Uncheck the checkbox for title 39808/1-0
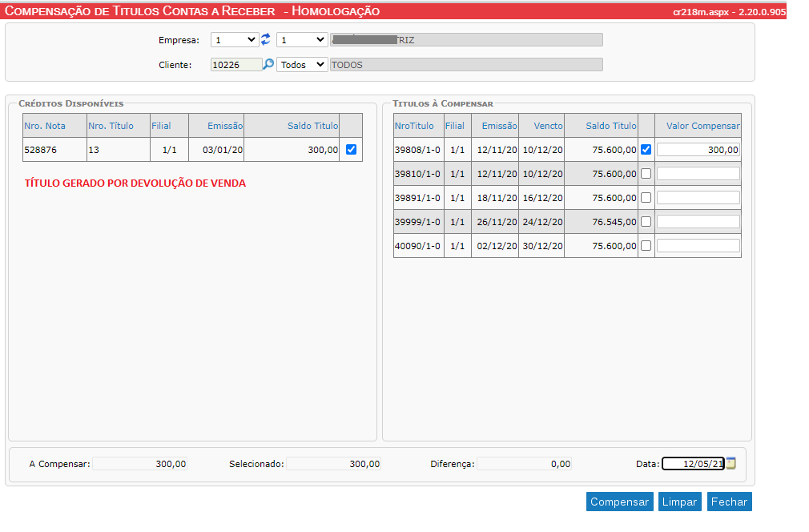Screen dimensions: 809x532 (646, 150)
